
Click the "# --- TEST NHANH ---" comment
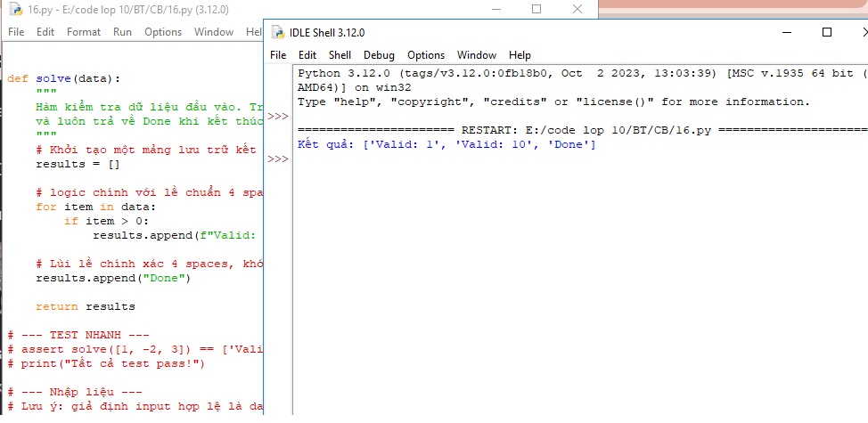click(78, 335)
